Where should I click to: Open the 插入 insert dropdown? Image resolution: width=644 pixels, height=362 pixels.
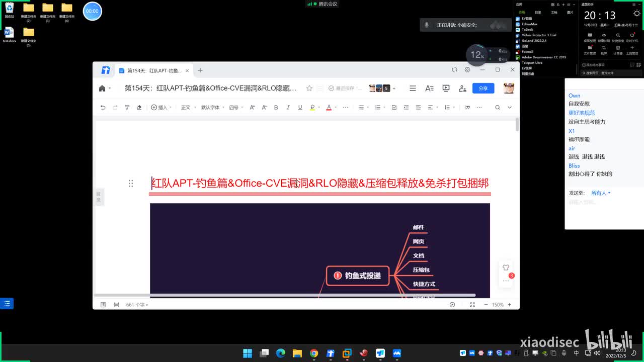pyautogui.click(x=161, y=107)
